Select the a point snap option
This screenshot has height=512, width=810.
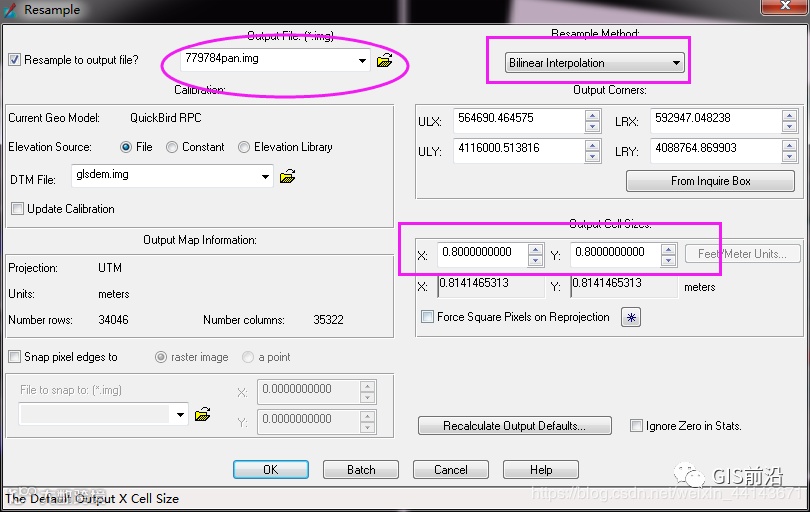coord(248,357)
